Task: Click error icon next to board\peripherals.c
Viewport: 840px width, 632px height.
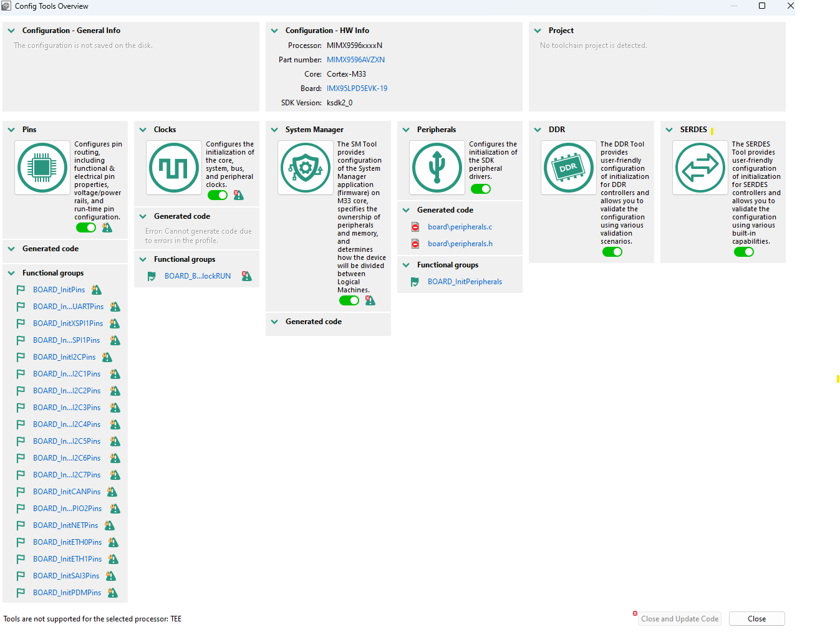Action: point(415,227)
